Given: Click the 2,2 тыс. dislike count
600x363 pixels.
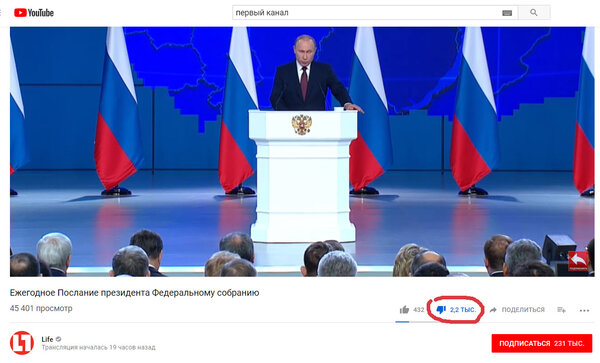Looking at the screenshot, I should pyautogui.click(x=463, y=309).
